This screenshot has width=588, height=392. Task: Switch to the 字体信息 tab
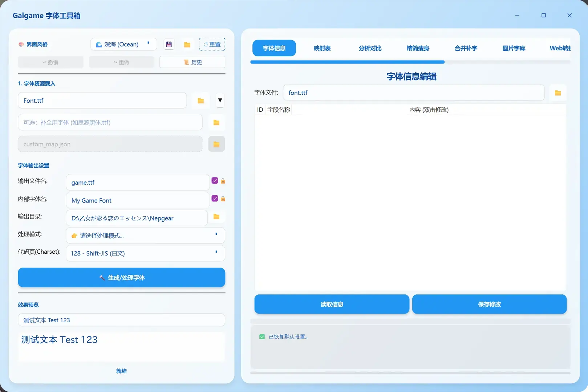pos(274,48)
